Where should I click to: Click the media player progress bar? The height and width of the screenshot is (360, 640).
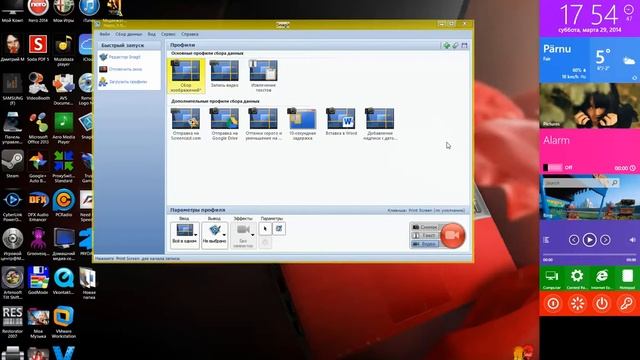coord(589,254)
